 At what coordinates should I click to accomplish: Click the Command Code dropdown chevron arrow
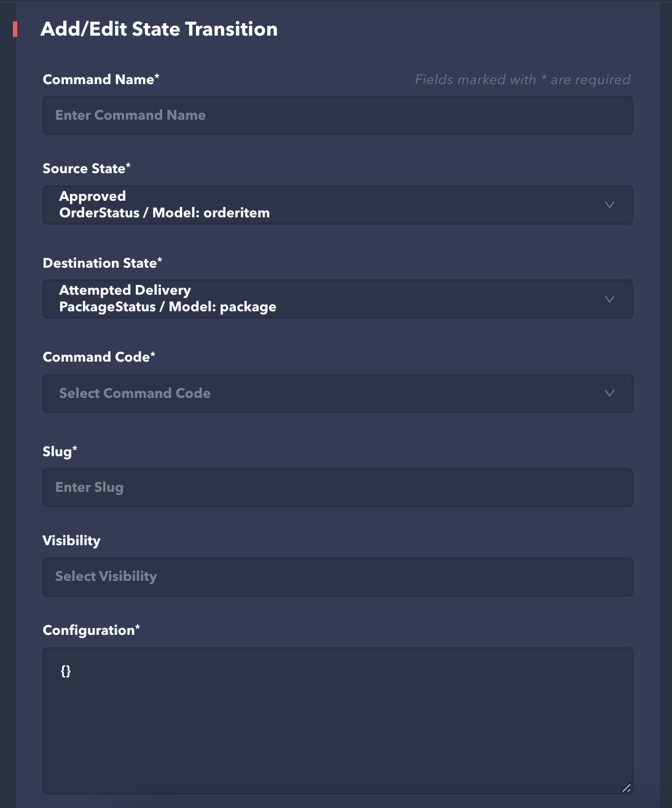609,393
